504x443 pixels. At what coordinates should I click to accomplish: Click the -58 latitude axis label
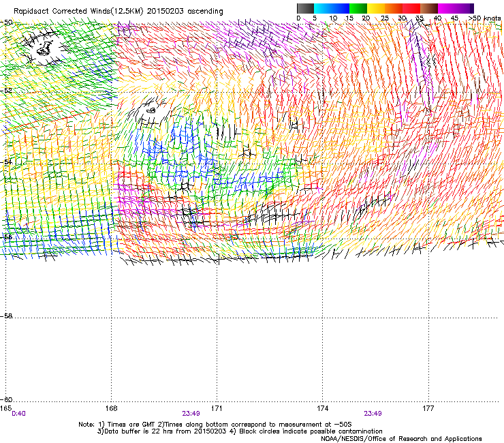6,316
